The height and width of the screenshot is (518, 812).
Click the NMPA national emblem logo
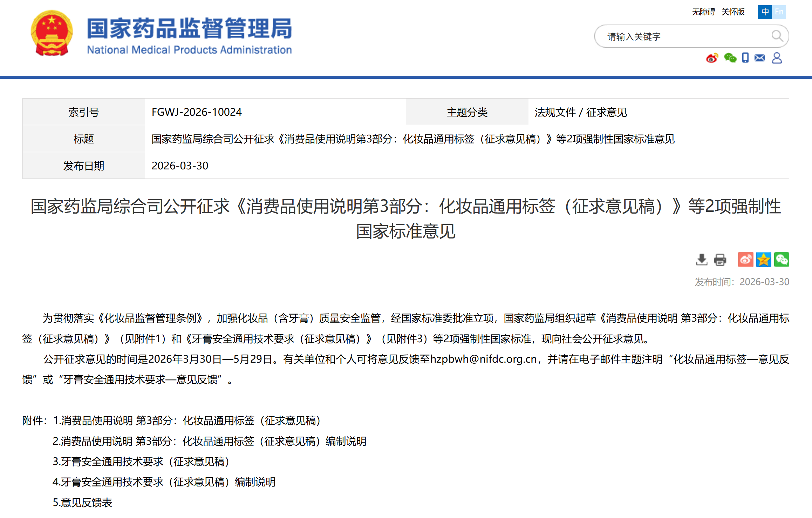[x=52, y=33]
